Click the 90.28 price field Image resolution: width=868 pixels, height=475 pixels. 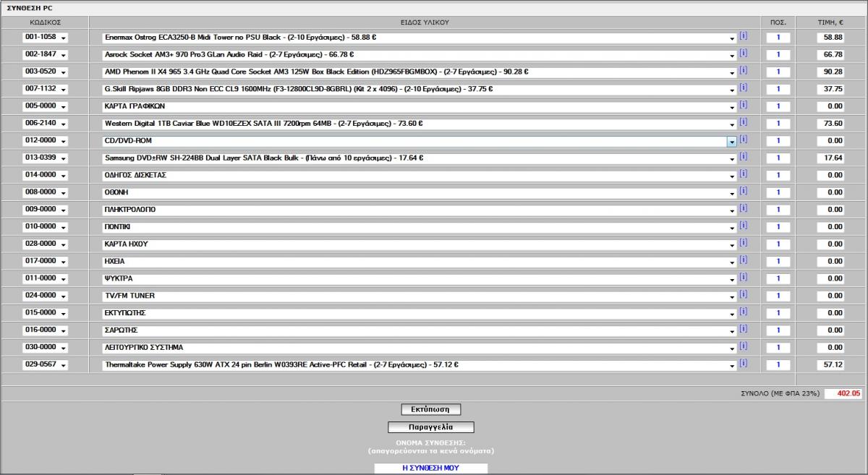(830, 72)
